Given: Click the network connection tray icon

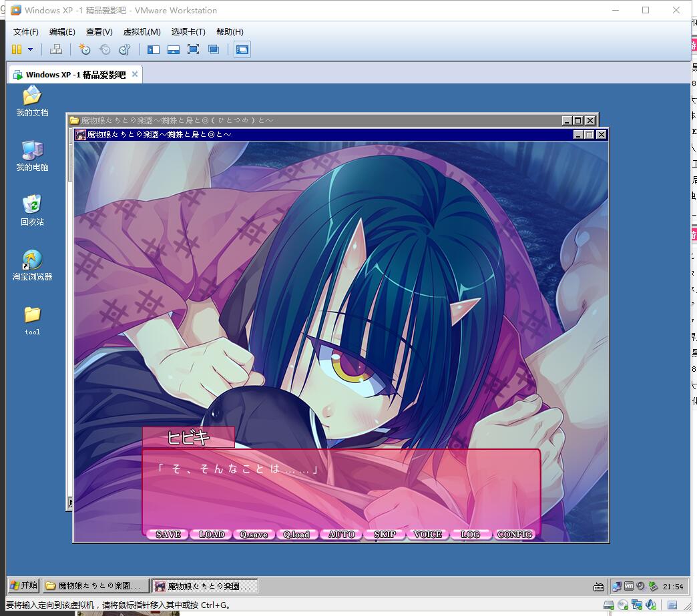Looking at the screenshot, I should (616, 587).
